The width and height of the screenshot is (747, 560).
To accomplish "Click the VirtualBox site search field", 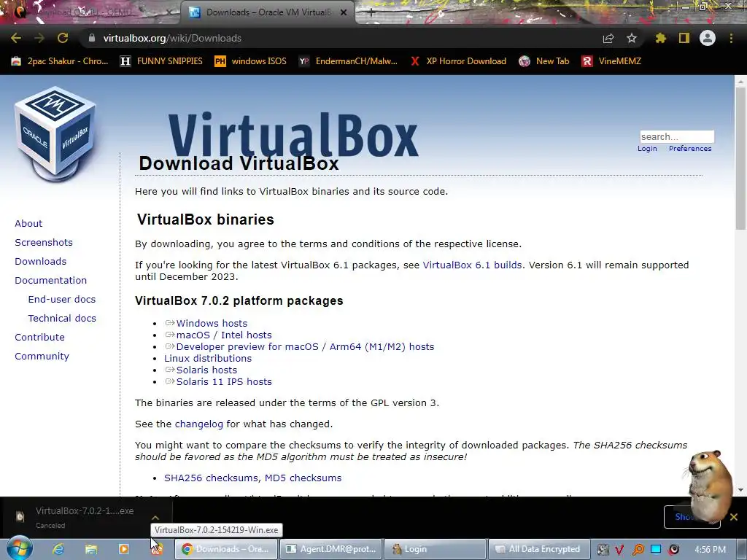I will click(676, 136).
